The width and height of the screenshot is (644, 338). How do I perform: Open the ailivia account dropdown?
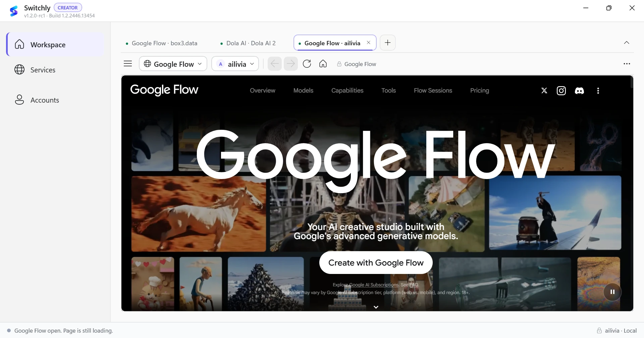coord(235,64)
